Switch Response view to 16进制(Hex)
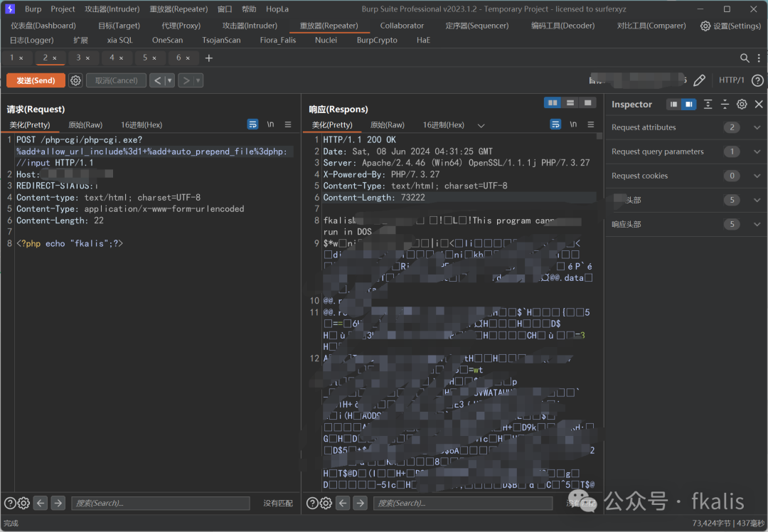Image resolution: width=768 pixels, height=532 pixels. coord(443,125)
